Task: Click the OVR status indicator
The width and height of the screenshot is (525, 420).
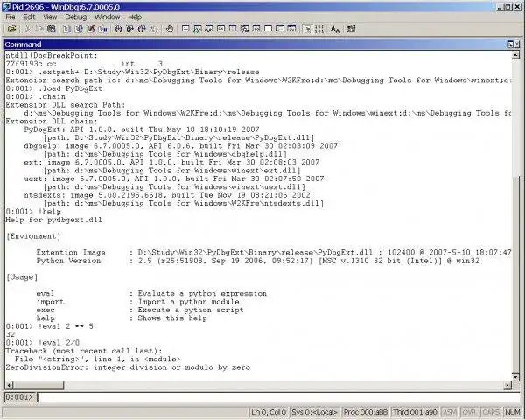Action: (x=469, y=412)
